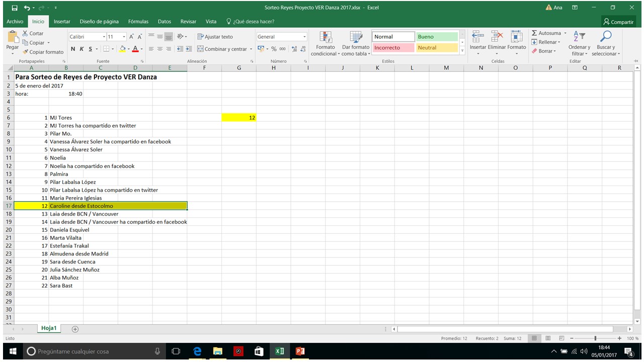The width and height of the screenshot is (644, 362).
Task: Open the Archivo menu
Action: (x=15, y=22)
